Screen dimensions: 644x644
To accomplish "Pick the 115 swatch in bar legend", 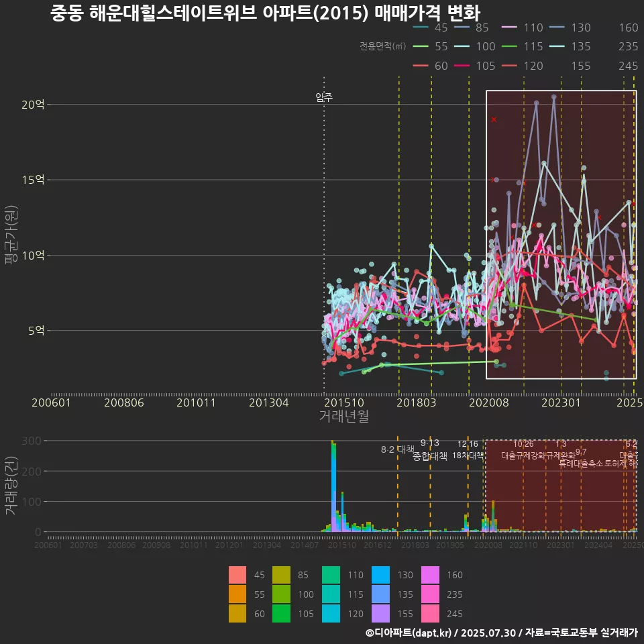I will click(331, 594).
